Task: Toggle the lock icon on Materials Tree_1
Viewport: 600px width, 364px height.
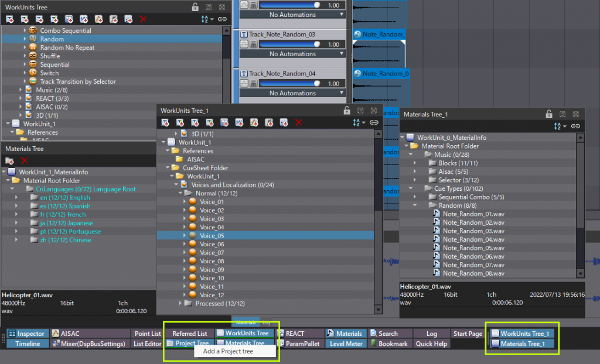Action: click(548, 114)
